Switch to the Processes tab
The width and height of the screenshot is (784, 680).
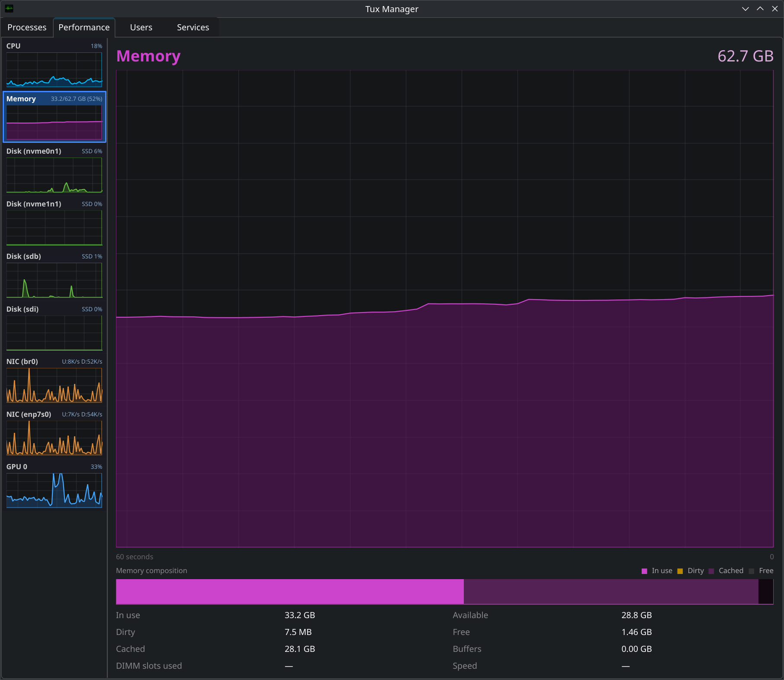click(x=27, y=27)
